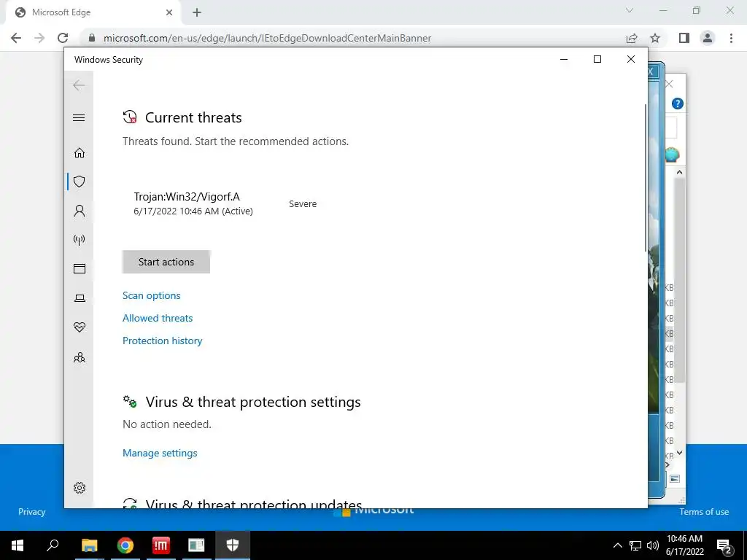Open the taskbar clock and date

(684, 545)
